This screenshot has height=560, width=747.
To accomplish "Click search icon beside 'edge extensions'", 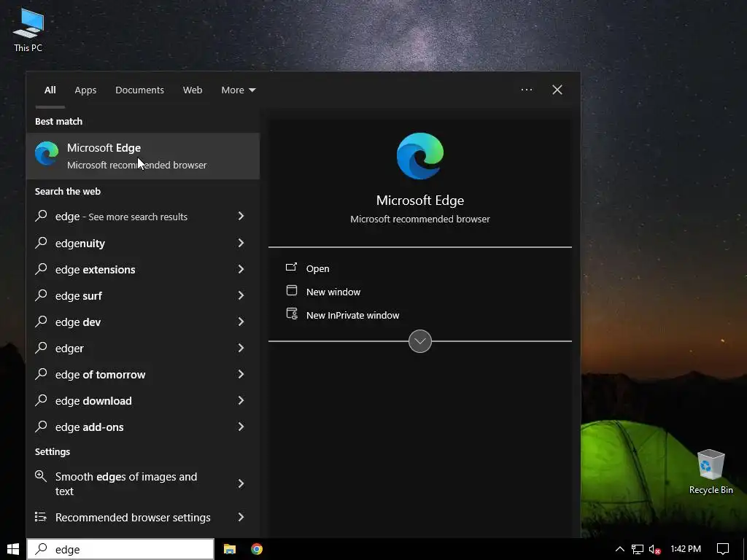I will [x=42, y=268].
